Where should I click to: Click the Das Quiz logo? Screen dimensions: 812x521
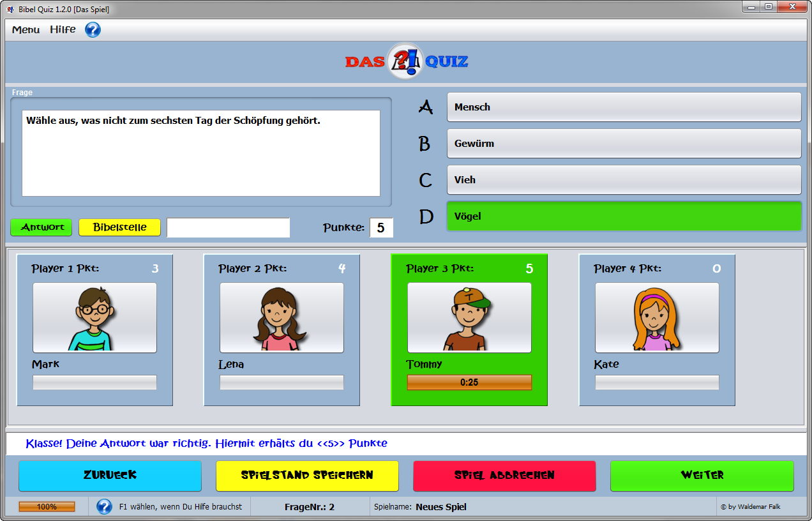click(406, 62)
